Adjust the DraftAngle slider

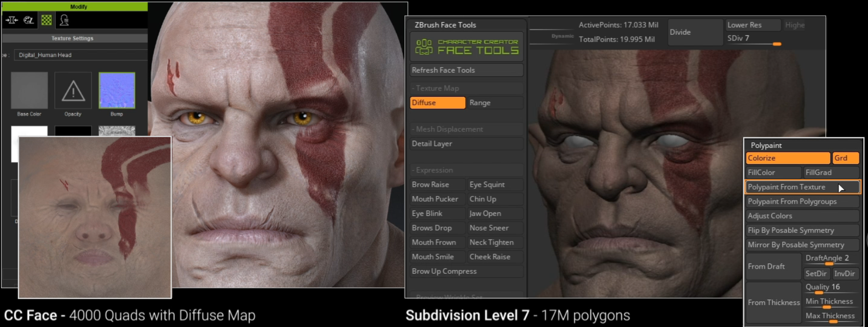point(831,259)
